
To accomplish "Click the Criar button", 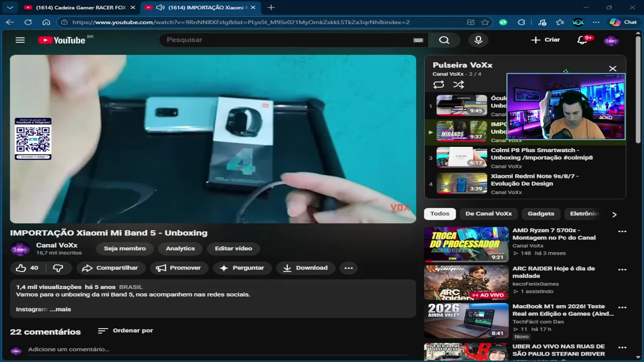I will 545,40.
